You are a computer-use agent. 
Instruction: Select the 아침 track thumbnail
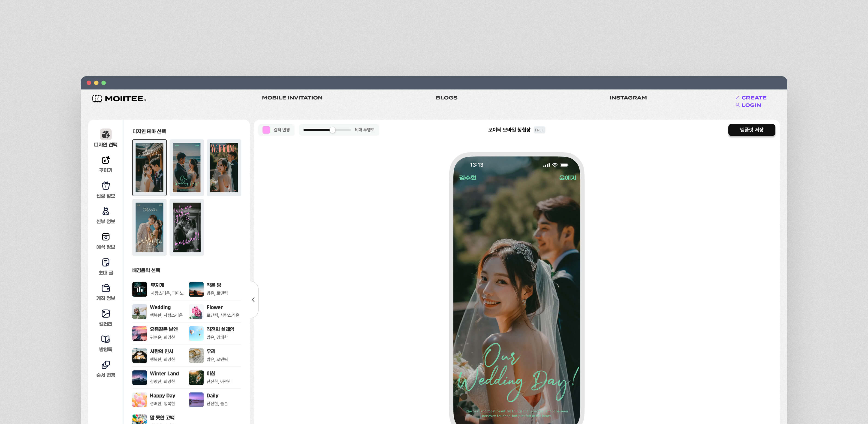196,378
